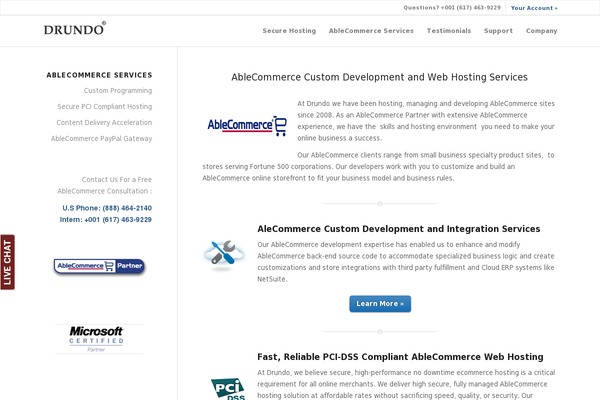Click the Fast, Reliable PCI-DSS Compliant Hosting heading
The width and height of the screenshot is (600, 400).
click(x=400, y=357)
